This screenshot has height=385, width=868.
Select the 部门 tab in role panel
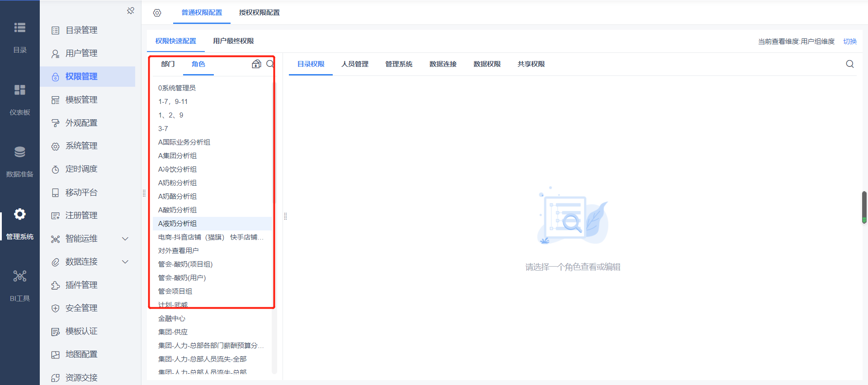click(168, 64)
